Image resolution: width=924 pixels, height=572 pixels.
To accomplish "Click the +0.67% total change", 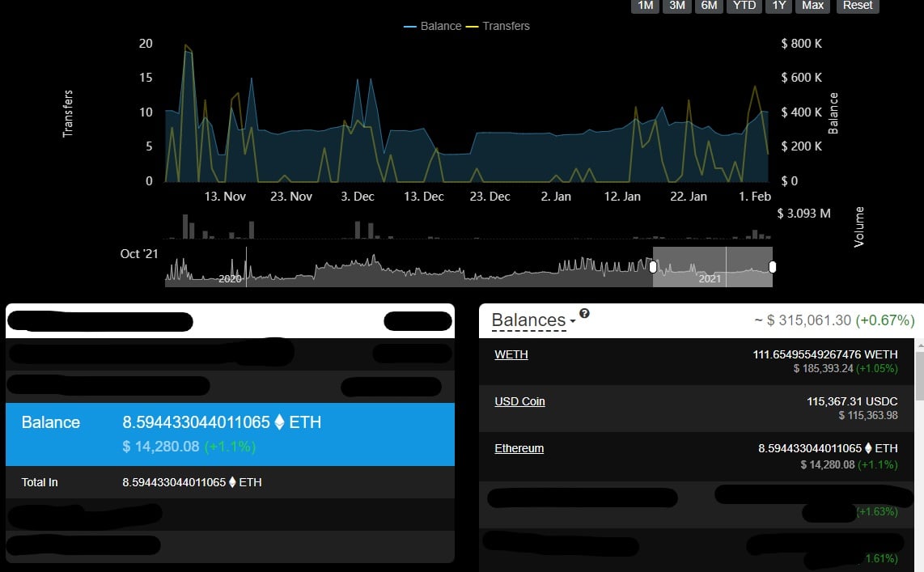I will (885, 320).
